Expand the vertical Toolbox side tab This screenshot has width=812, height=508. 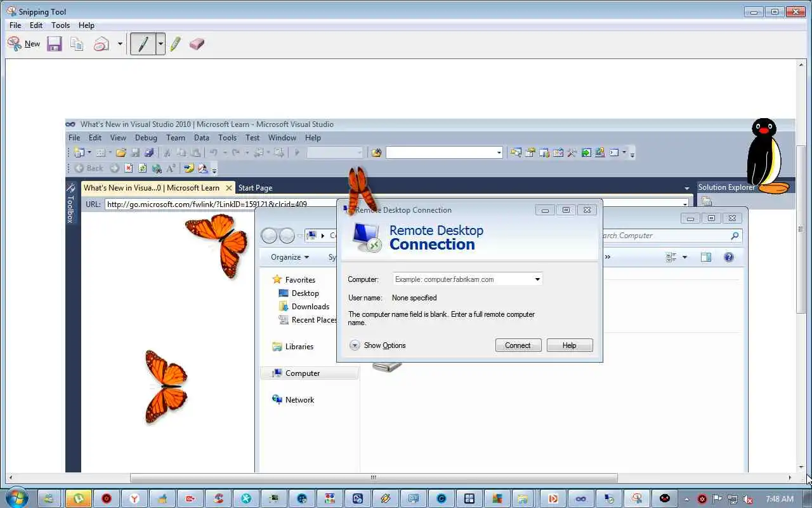click(71, 203)
